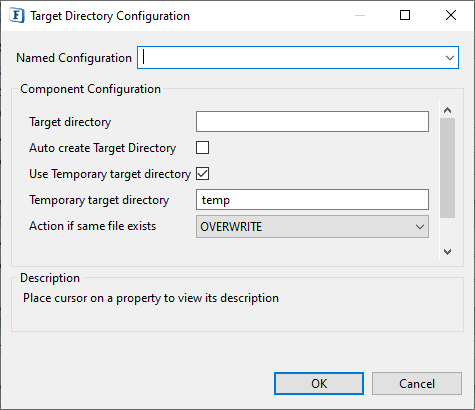Uncheck the Use Temporary target directory checkbox

tap(203, 174)
